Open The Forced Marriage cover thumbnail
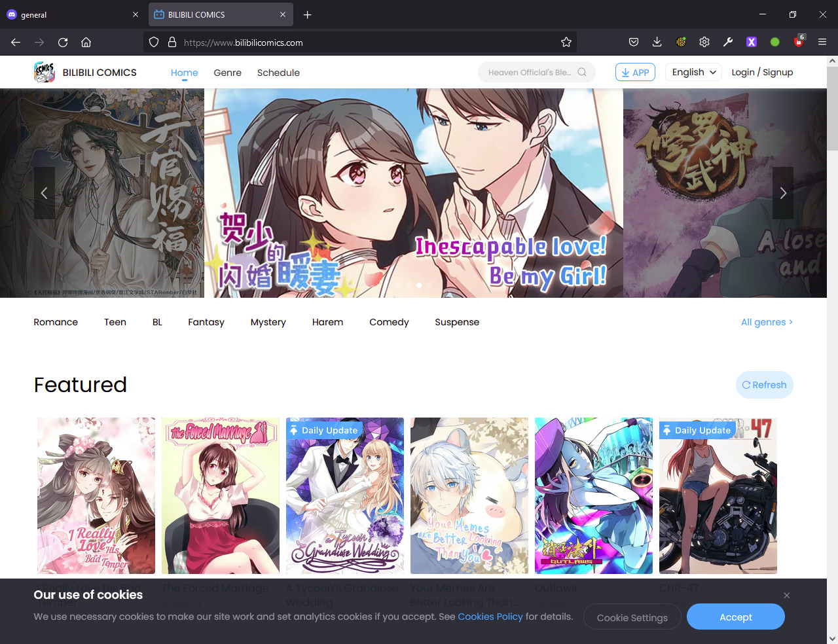The image size is (838, 644). [x=221, y=495]
